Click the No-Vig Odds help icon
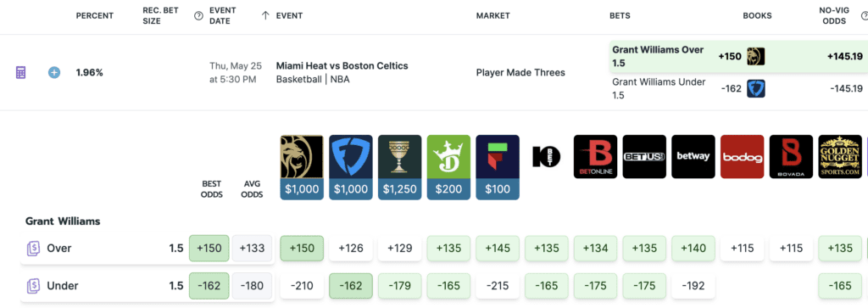 (864, 15)
